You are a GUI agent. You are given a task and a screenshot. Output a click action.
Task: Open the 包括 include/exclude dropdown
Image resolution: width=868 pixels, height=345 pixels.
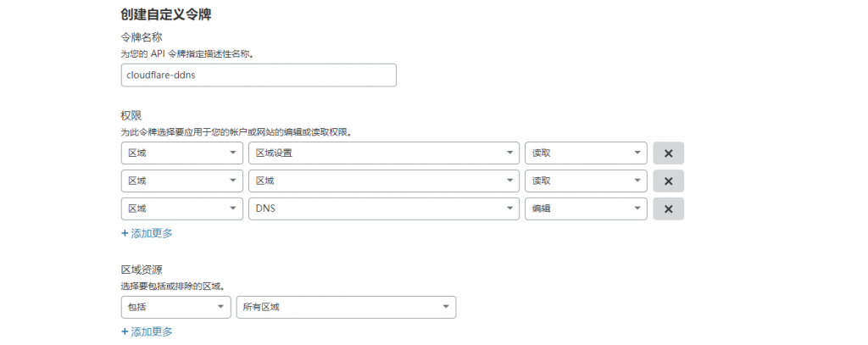tap(175, 307)
